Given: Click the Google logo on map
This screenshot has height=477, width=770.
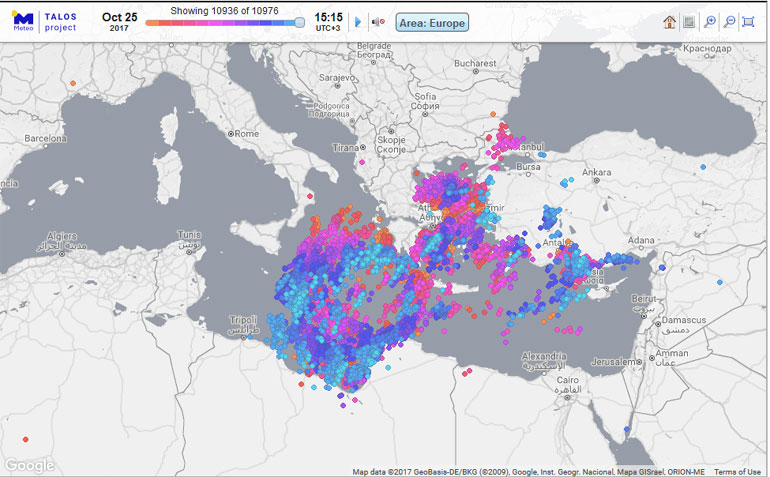Looking at the screenshot, I should (30, 465).
